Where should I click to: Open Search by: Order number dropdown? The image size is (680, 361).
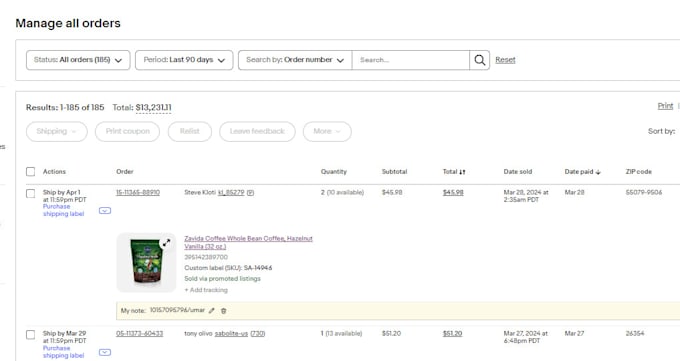(295, 60)
